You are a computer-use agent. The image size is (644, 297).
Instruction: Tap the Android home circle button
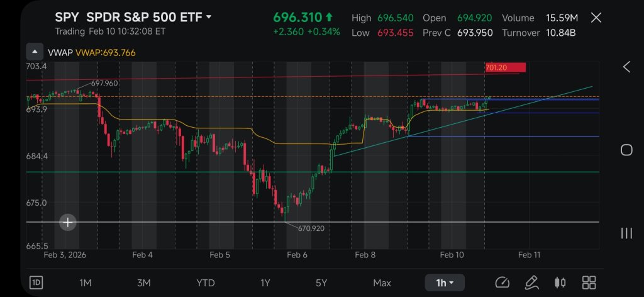[x=626, y=150]
